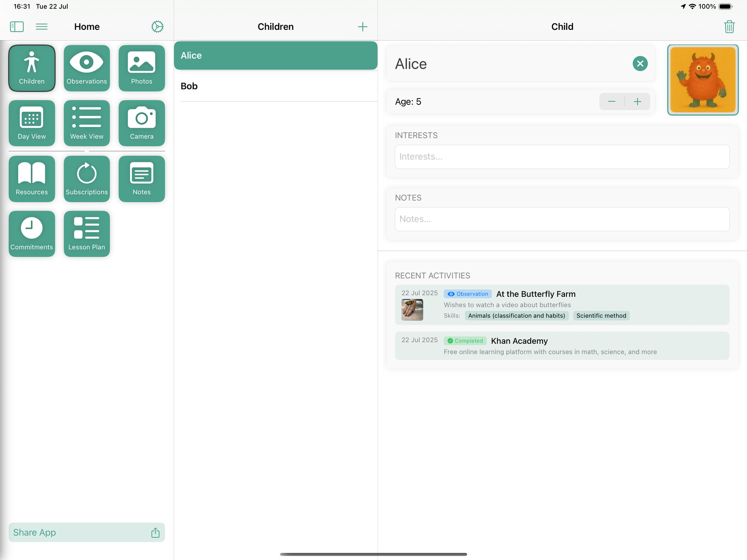747x560 pixels.
Task: Decrease Alice's age with minus button
Action: (612, 102)
